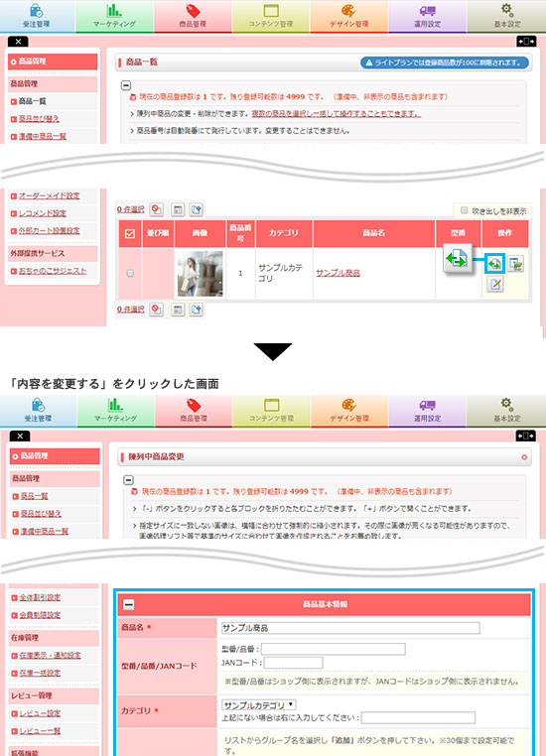
Task: Open the 基本設定 tab above 陳列中商品変更
Action: point(506,411)
